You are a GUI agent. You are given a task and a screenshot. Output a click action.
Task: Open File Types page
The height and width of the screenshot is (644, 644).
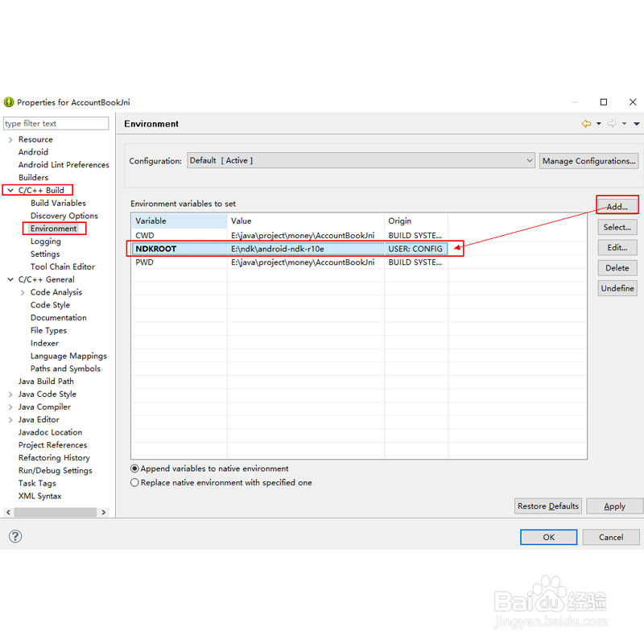pos(48,330)
